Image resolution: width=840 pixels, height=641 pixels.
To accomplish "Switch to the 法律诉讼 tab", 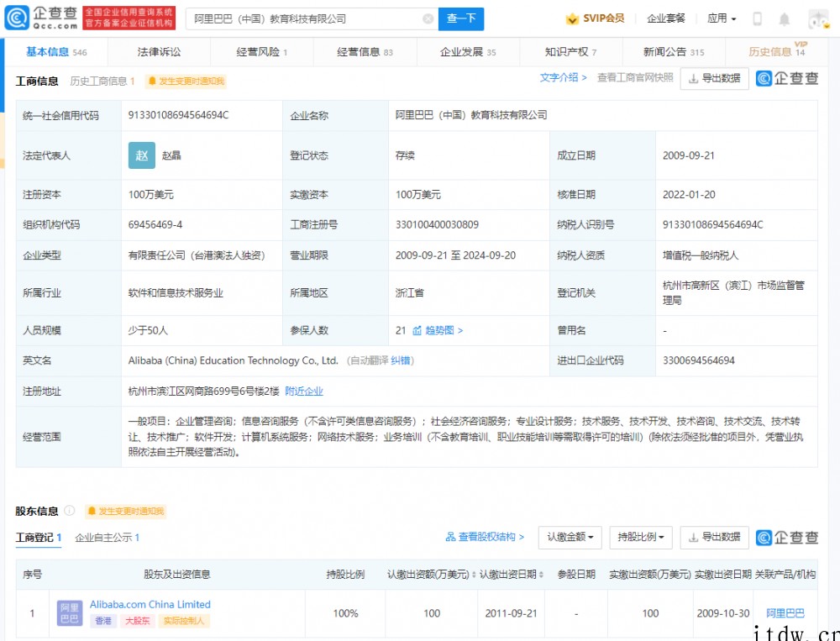I will tap(159, 52).
